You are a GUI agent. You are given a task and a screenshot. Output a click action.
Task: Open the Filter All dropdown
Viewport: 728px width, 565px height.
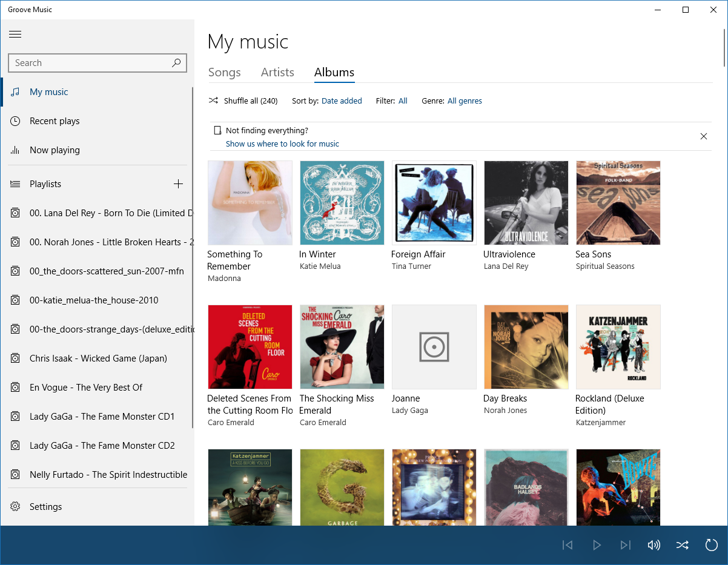point(403,101)
